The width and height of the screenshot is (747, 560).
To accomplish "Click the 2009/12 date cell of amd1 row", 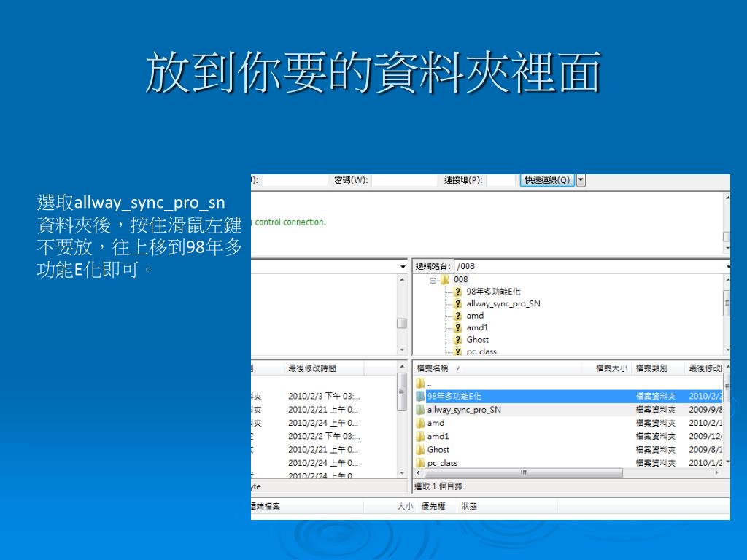I will pyautogui.click(x=705, y=436).
